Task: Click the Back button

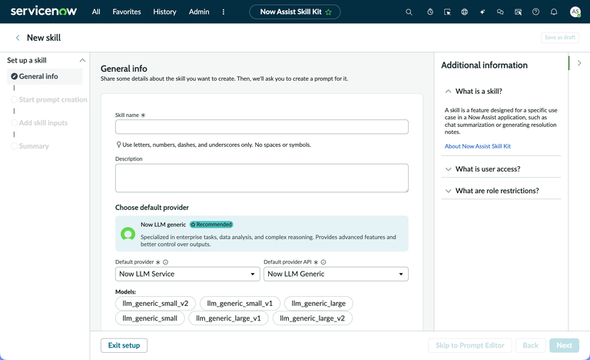Action: click(x=530, y=345)
